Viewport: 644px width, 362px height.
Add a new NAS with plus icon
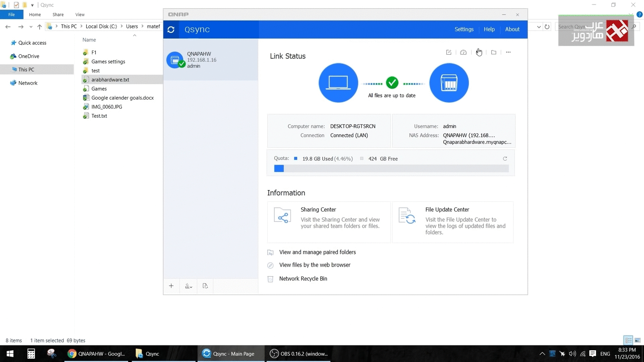(171, 286)
